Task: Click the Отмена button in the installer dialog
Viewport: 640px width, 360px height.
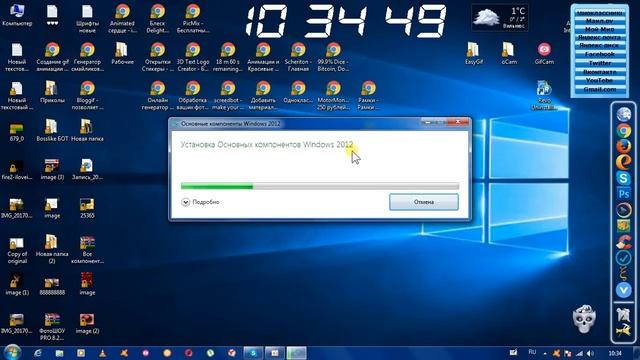Action: [424, 202]
